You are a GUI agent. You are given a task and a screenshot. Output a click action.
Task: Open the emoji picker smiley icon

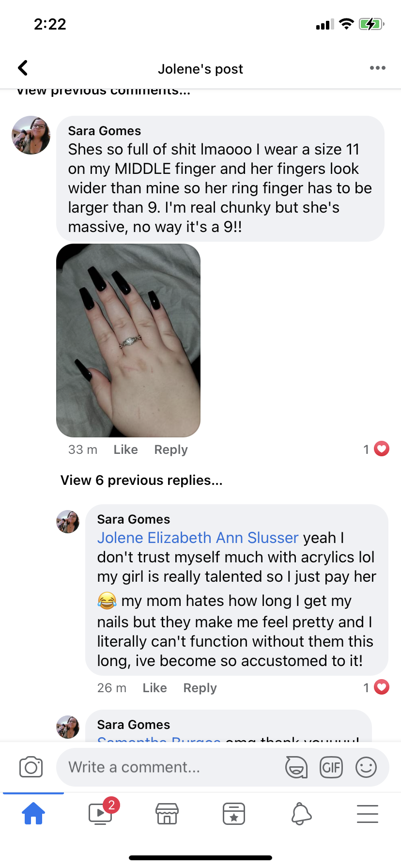tap(366, 767)
